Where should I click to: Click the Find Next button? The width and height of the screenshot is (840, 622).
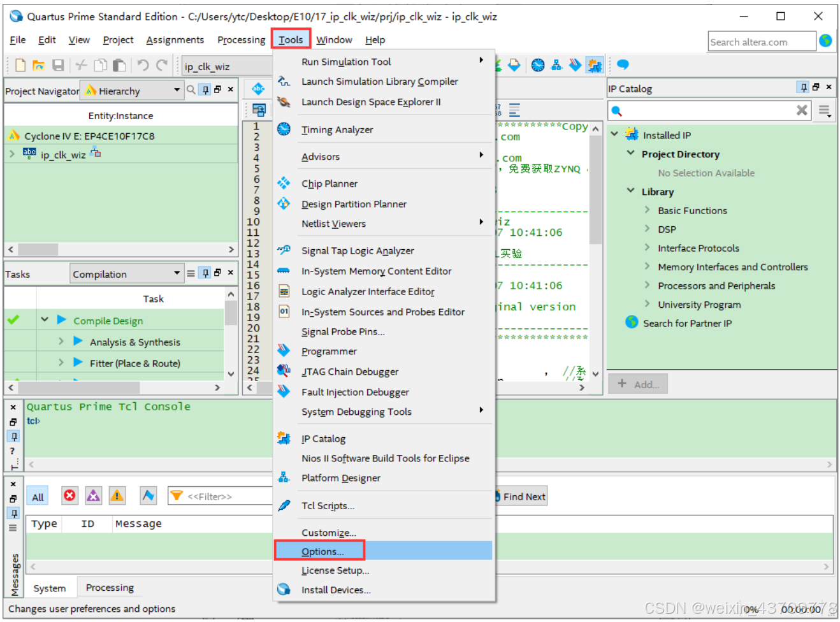click(x=521, y=496)
